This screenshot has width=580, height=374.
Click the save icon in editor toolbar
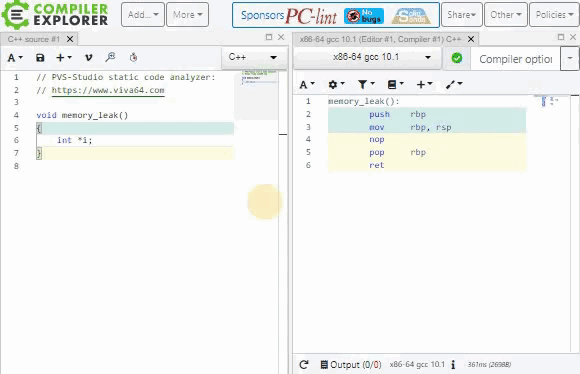tap(40, 58)
